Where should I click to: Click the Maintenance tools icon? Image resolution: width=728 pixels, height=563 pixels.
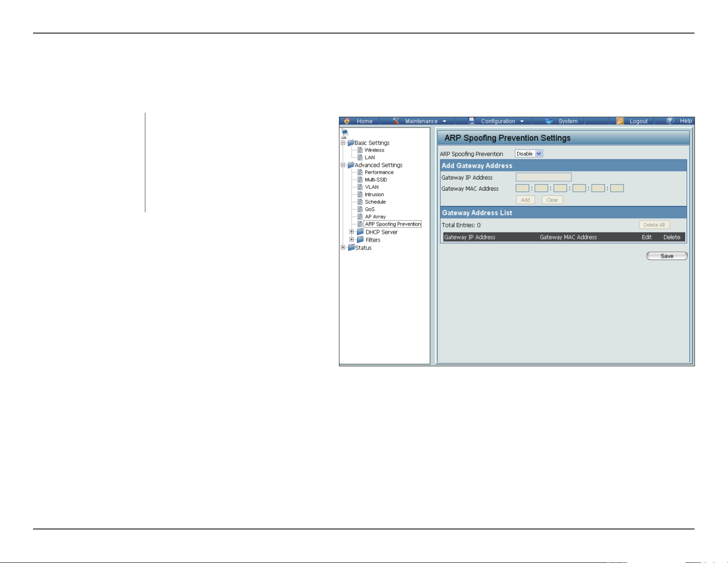tap(396, 121)
